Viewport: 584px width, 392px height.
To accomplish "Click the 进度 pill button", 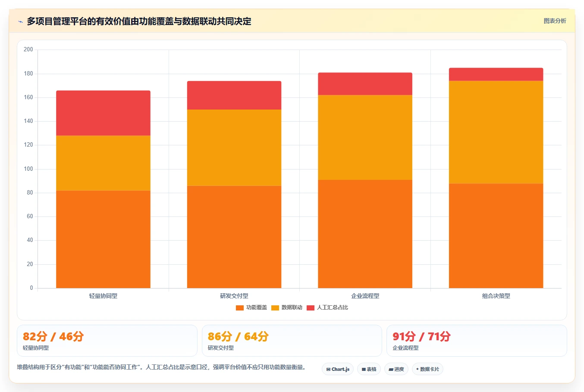I will (x=396, y=369).
